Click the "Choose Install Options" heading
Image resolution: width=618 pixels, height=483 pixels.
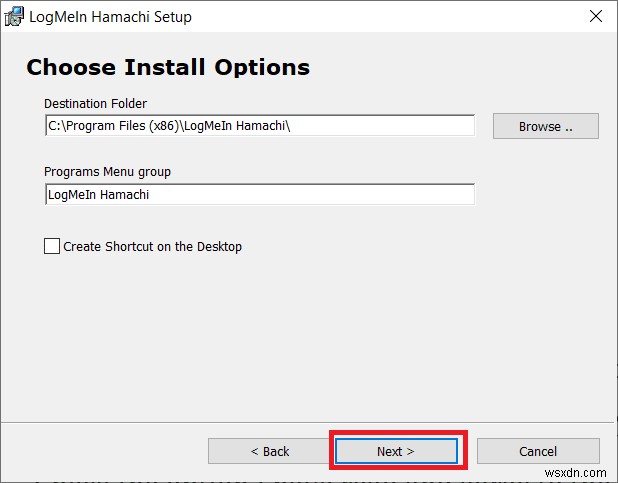(x=168, y=67)
